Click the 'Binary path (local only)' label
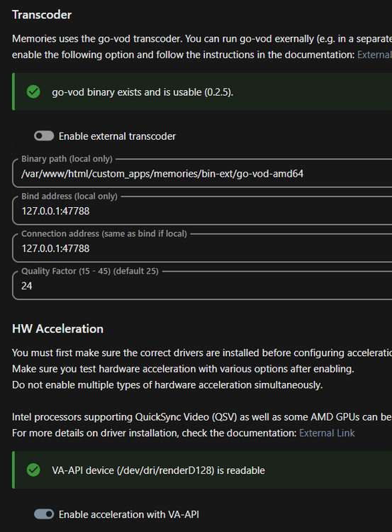 [67, 159]
